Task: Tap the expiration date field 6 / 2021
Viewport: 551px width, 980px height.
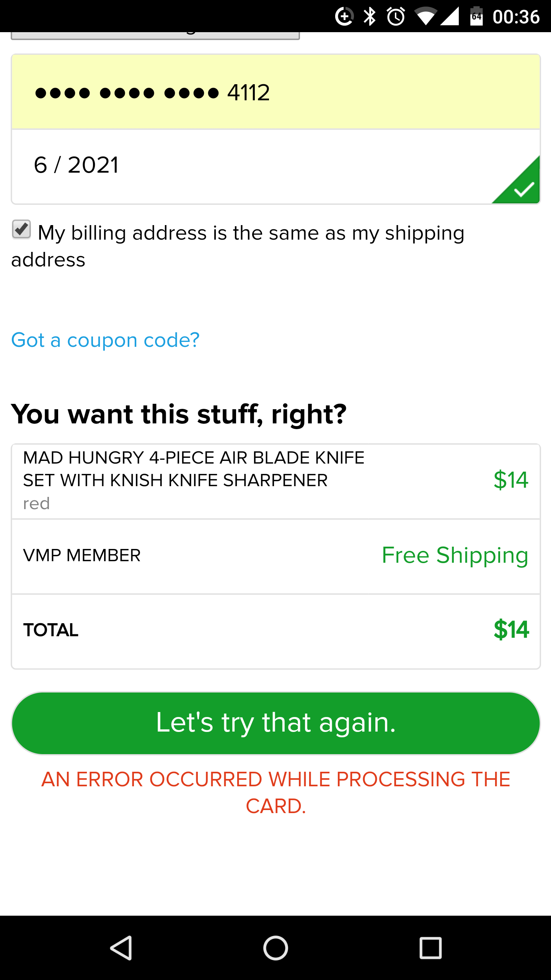Action: pyautogui.click(x=249, y=165)
